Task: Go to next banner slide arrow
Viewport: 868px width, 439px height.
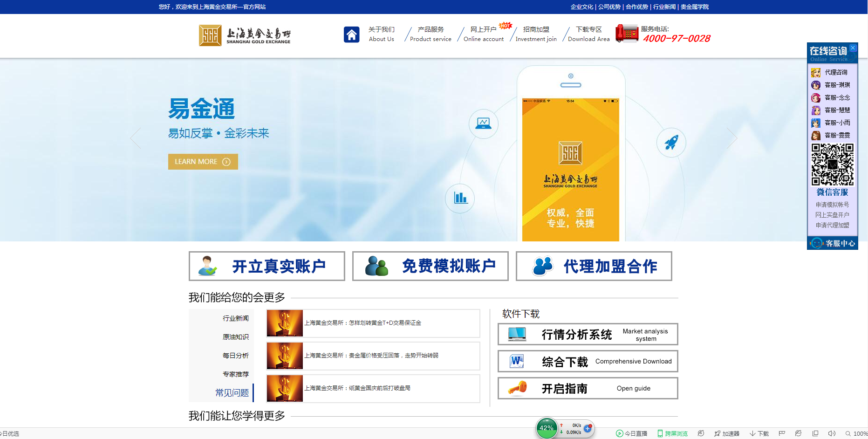Action: (732, 138)
